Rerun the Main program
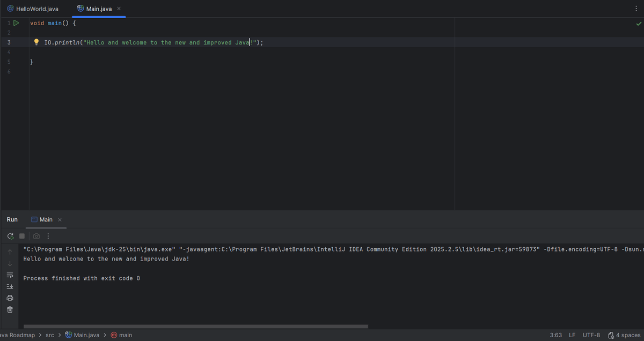The height and width of the screenshot is (341, 644). point(9,235)
